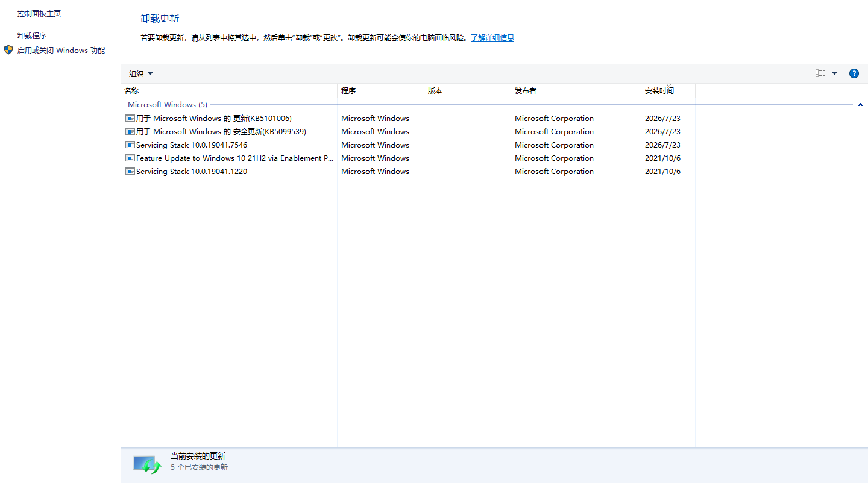Sort the list by 安装时间 column

[668, 91]
